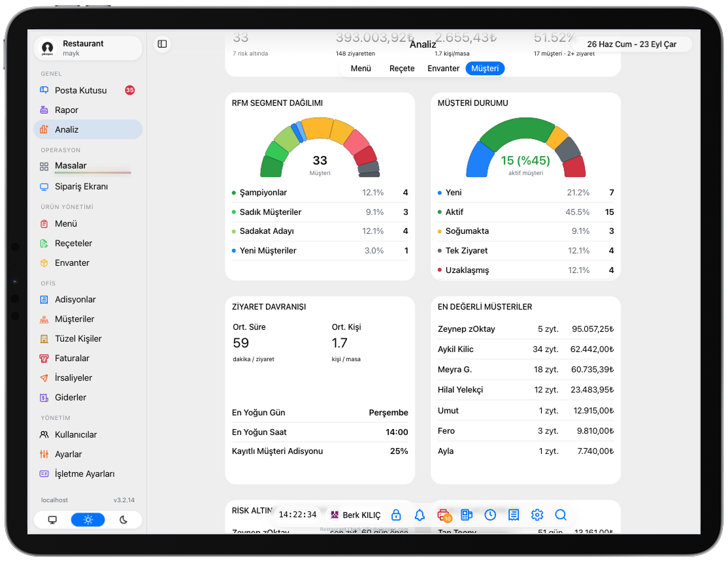Open the Ayarlar sliders icon

[44, 454]
